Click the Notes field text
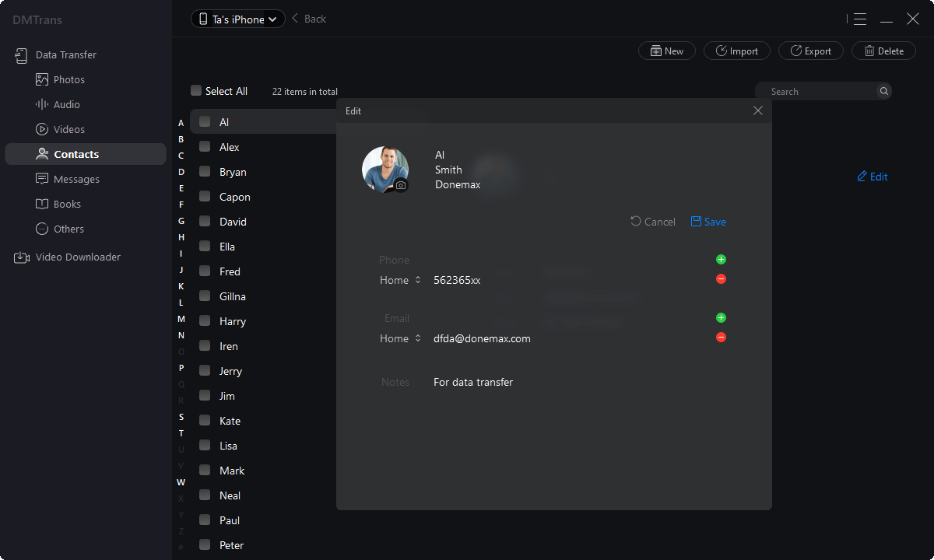Viewport: 934px width, 560px height. 473,382
